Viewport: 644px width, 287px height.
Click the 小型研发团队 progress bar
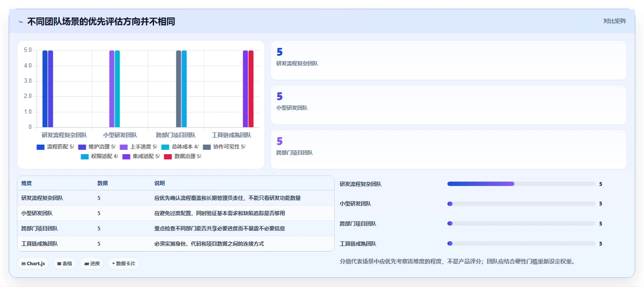[x=521, y=204]
